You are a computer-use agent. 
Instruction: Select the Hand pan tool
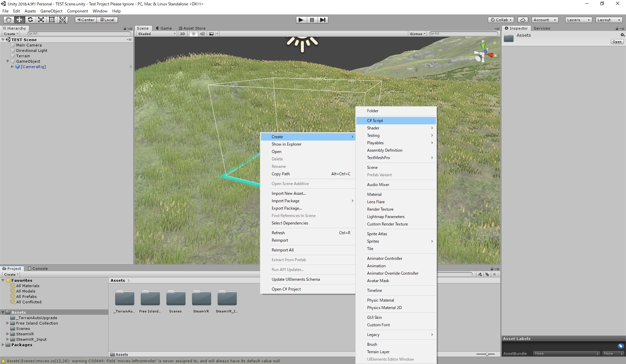[x=8, y=20]
